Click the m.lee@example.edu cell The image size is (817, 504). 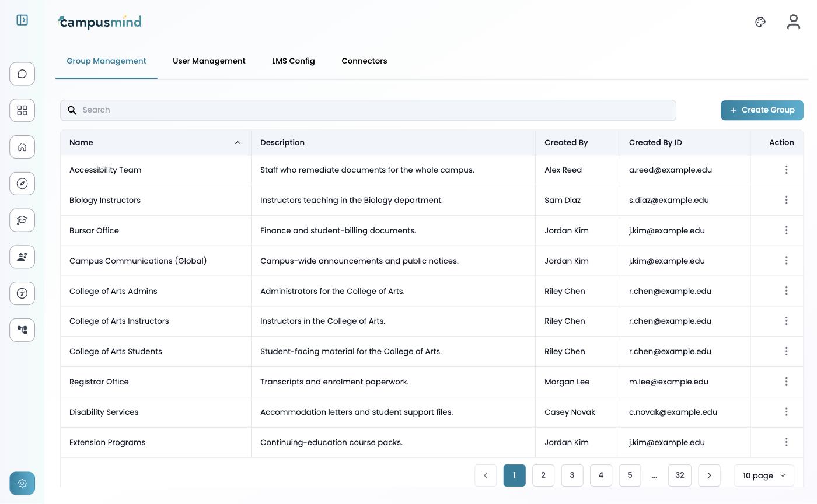pos(685,381)
